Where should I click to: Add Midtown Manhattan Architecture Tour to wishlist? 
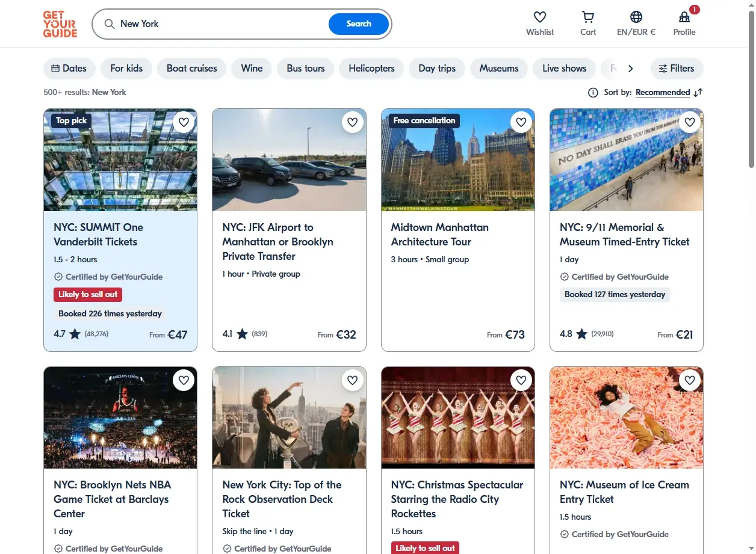coord(521,122)
